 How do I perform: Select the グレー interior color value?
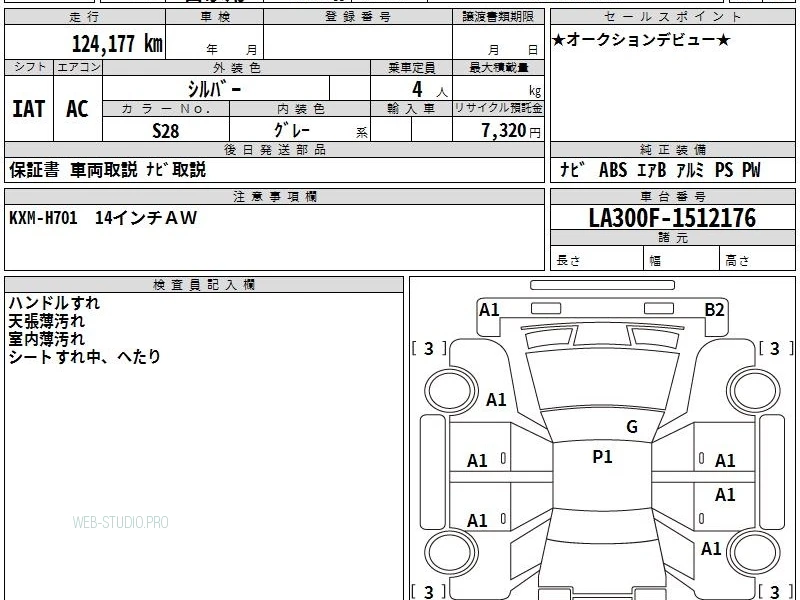coord(292,130)
